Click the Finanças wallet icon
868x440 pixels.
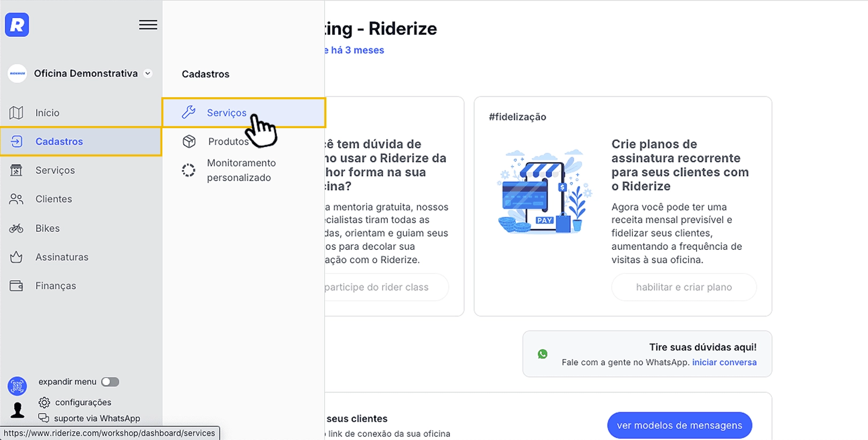(17, 286)
